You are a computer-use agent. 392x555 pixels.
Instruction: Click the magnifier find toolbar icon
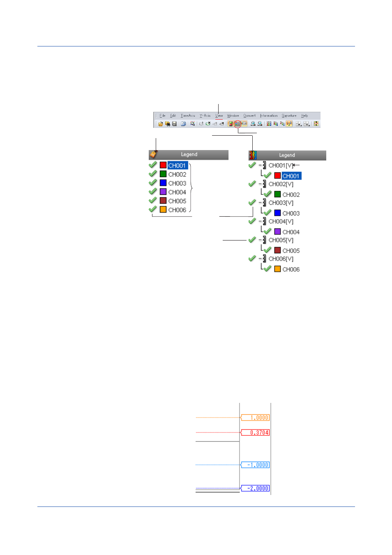tap(192, 123)
